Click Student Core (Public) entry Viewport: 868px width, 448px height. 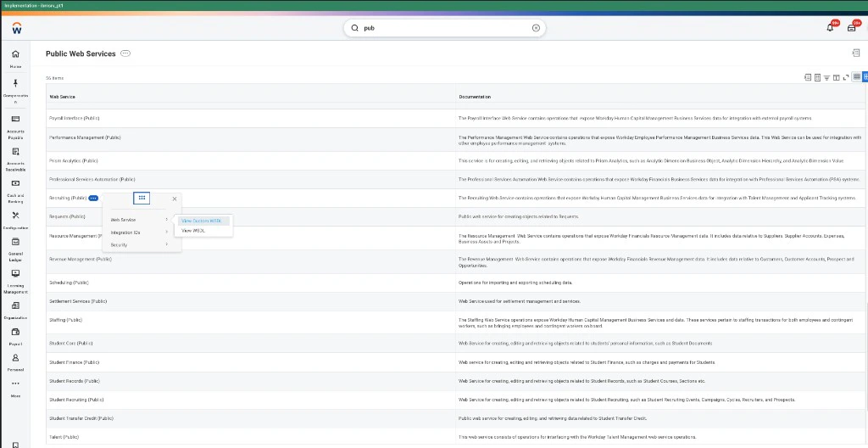click(71, 343)
